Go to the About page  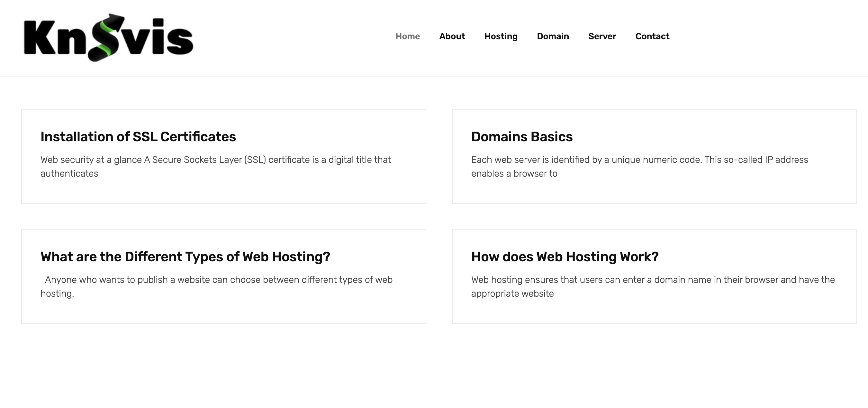tap(452, 36)
